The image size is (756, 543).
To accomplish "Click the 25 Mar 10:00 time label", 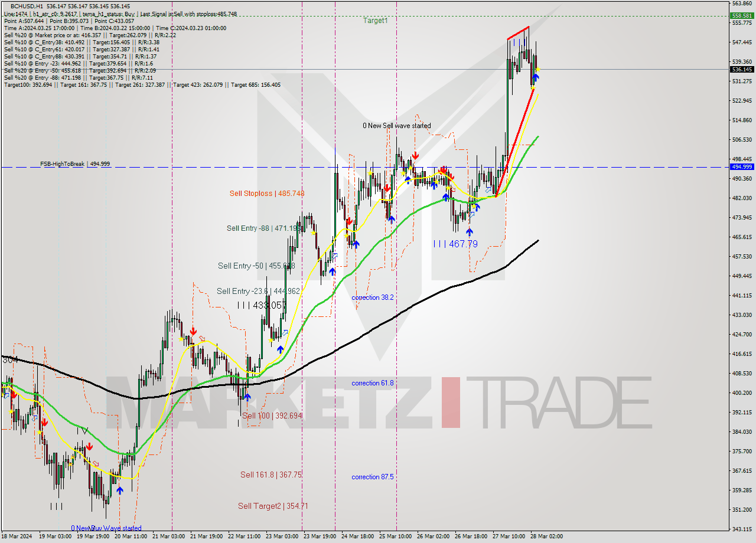I will pos(396,537).
